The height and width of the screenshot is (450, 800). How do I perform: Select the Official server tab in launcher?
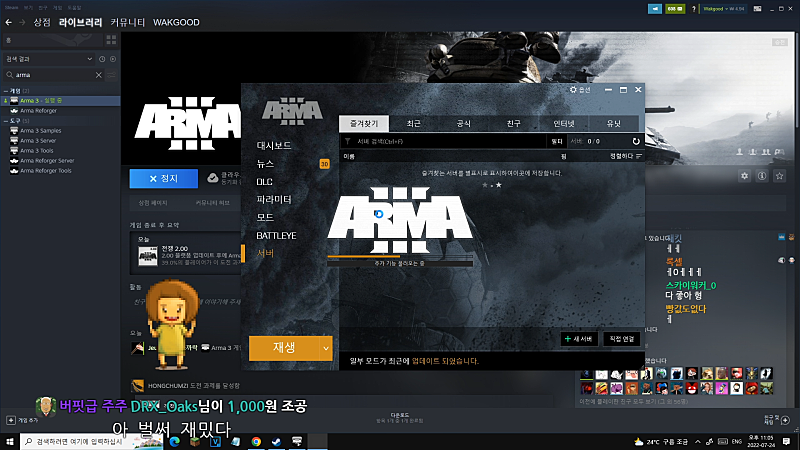(x=463, y=123)
